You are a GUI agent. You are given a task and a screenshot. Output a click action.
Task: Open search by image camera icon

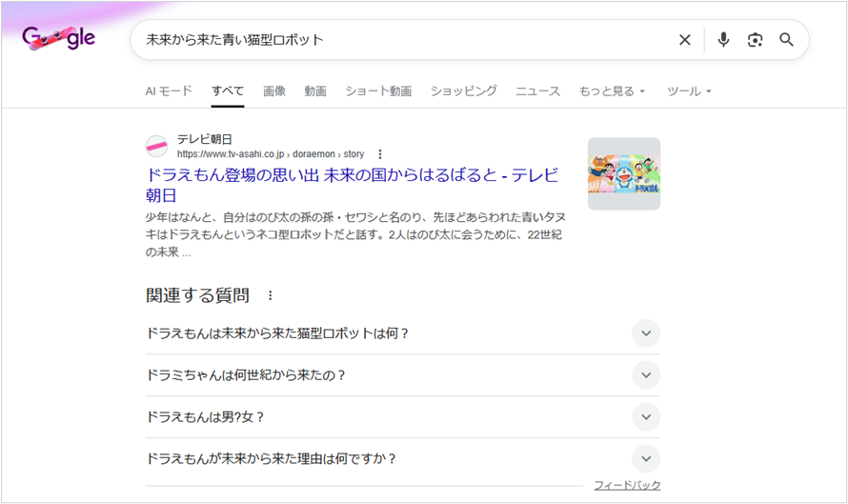(x=755, y=40)
